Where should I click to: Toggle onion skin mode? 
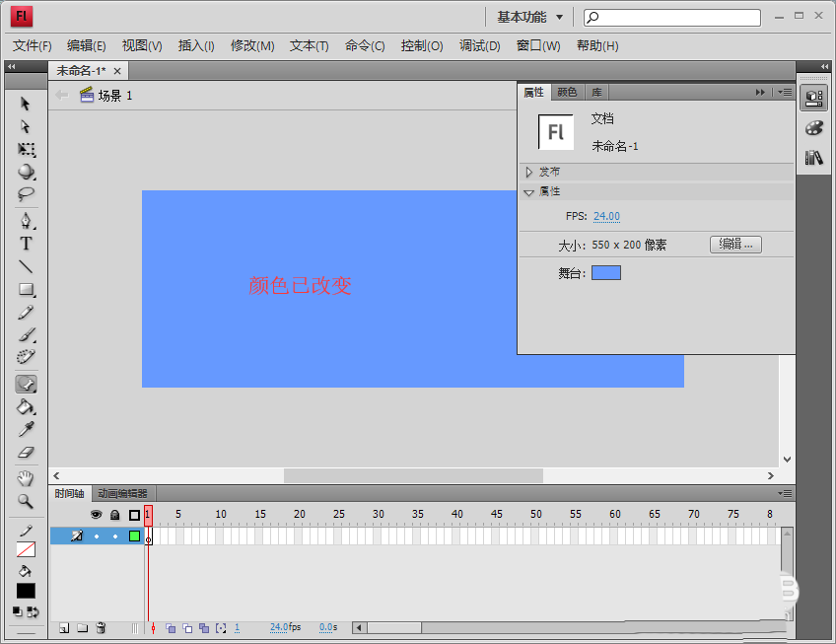click(171, 628)
